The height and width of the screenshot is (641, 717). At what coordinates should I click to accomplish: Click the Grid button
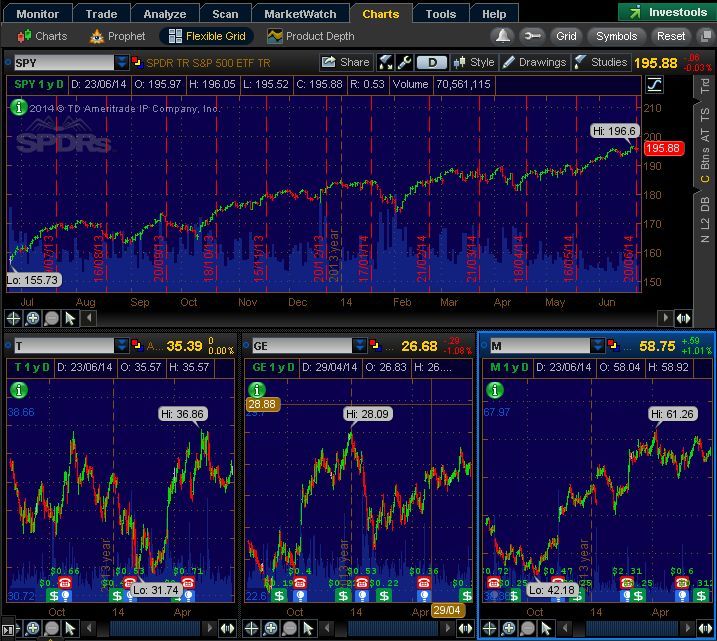[x=566, y=36]
